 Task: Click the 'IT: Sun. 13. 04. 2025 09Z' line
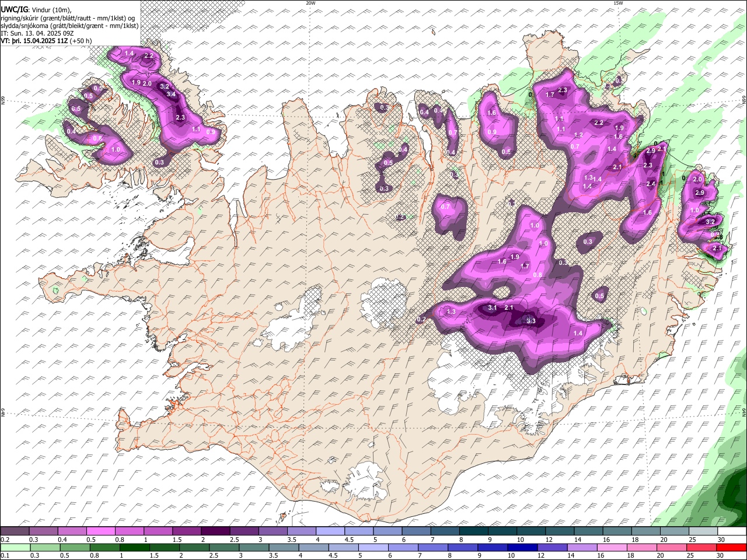tap(37, 33)
